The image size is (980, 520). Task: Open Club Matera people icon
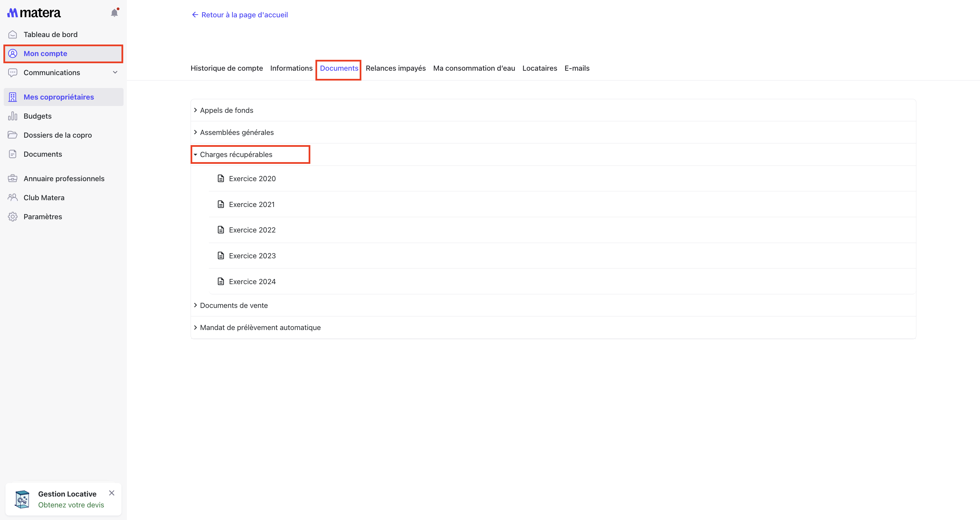pos(13,197)
